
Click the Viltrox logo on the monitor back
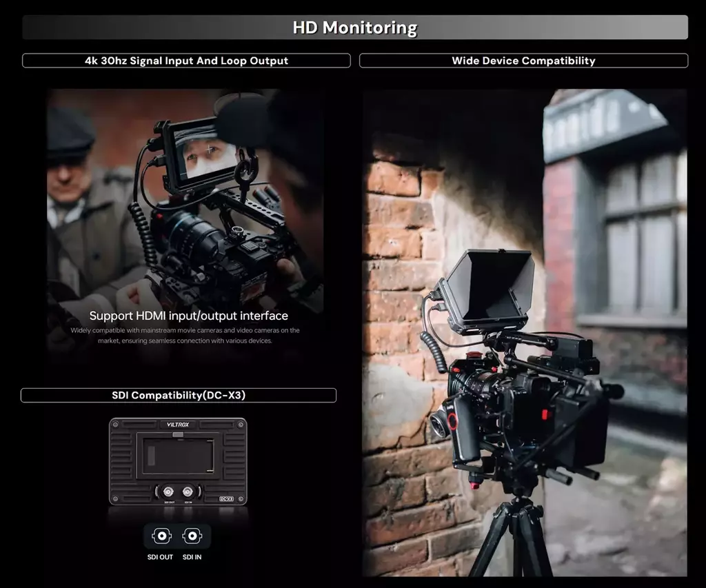coord(177,425)
